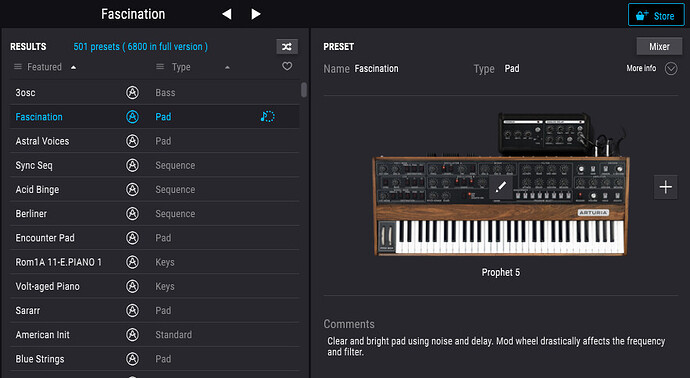This screenshot has width=690, height=378.
Task: Select the Volt-aged Piano preset
Action: 154,286
